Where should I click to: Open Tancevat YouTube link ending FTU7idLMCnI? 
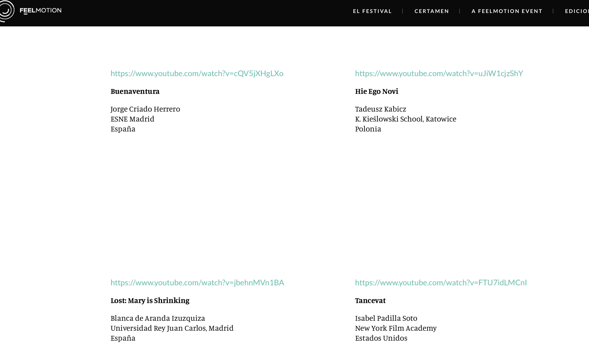coord(441,283)
